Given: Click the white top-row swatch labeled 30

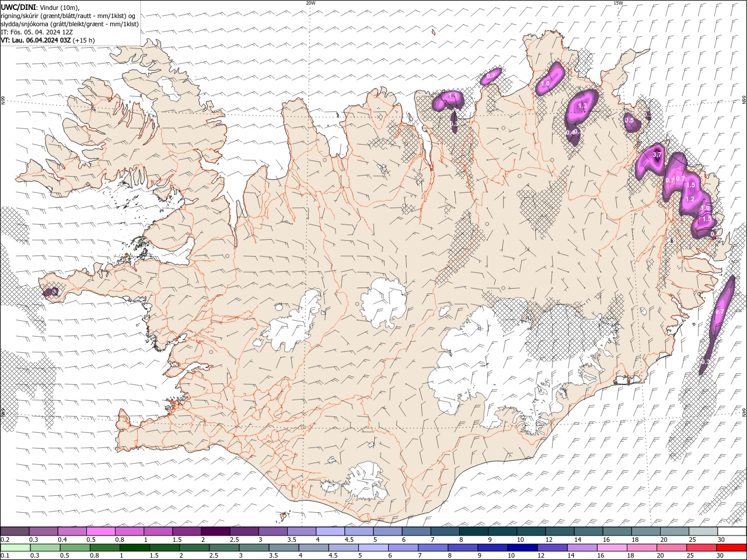Looking at the screenshot, I should click(x=731, y=531).
